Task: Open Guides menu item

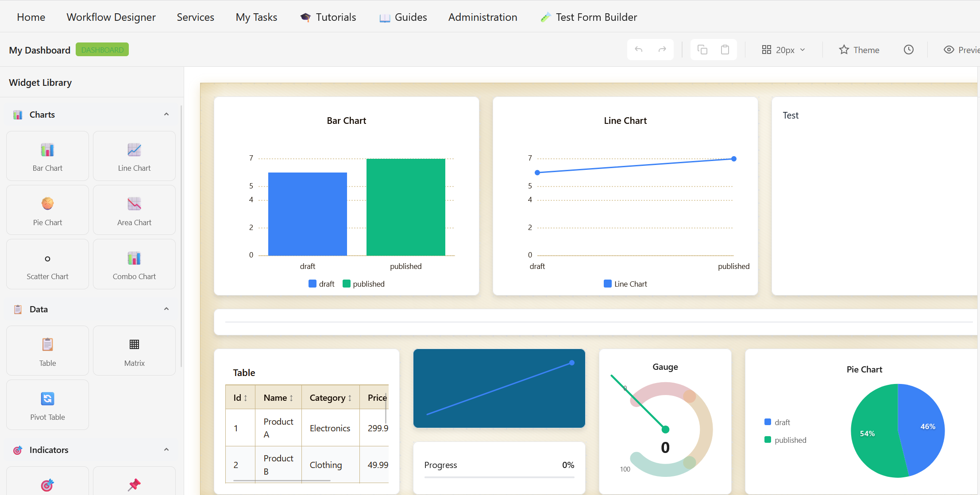Action: [403, 17]
